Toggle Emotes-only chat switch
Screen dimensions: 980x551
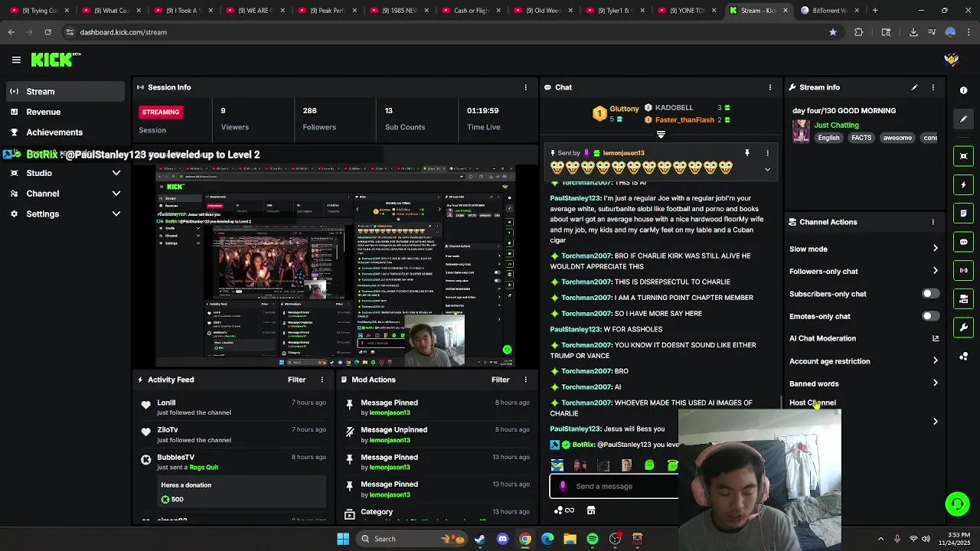click(930, 316)
